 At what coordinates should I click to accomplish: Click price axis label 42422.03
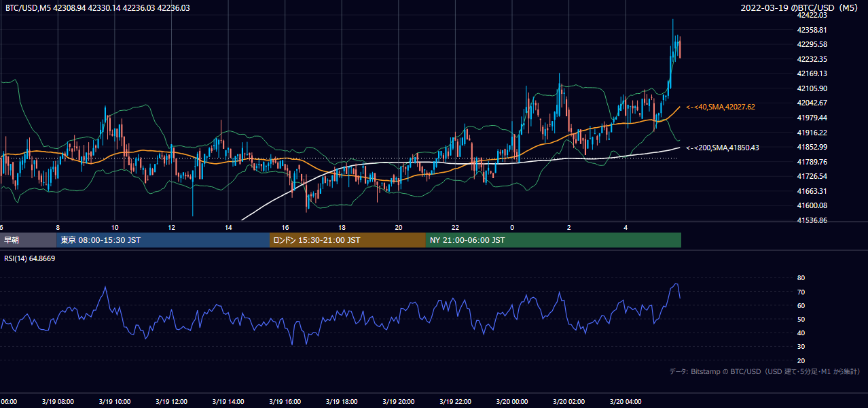coord(812,15)
